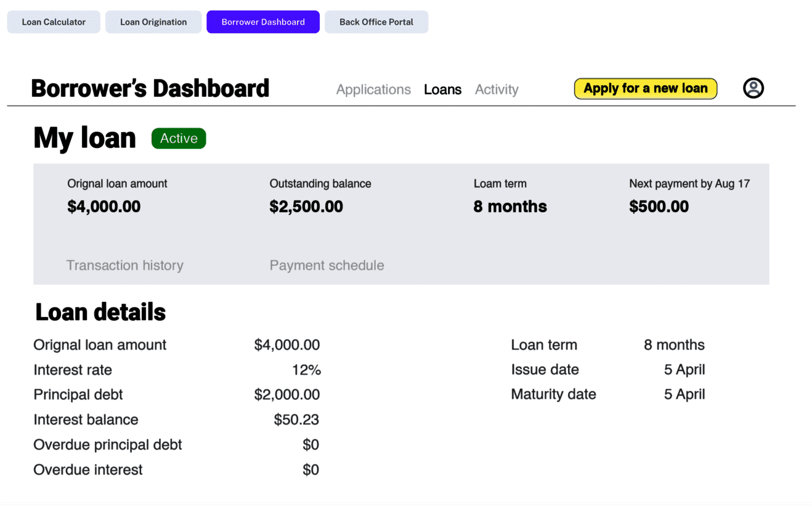812x506 pixels.
Task: Click the green Active status badge
Action: coord(179,139)
